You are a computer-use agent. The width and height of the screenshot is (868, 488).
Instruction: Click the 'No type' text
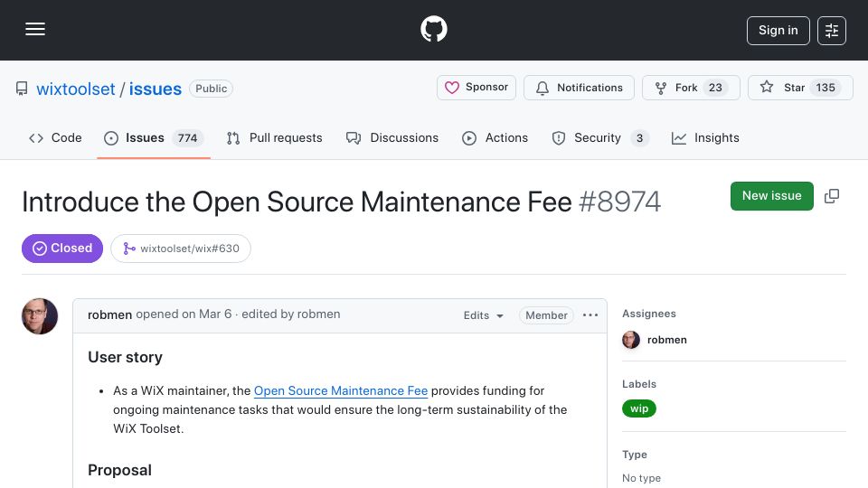pos(641,478)
